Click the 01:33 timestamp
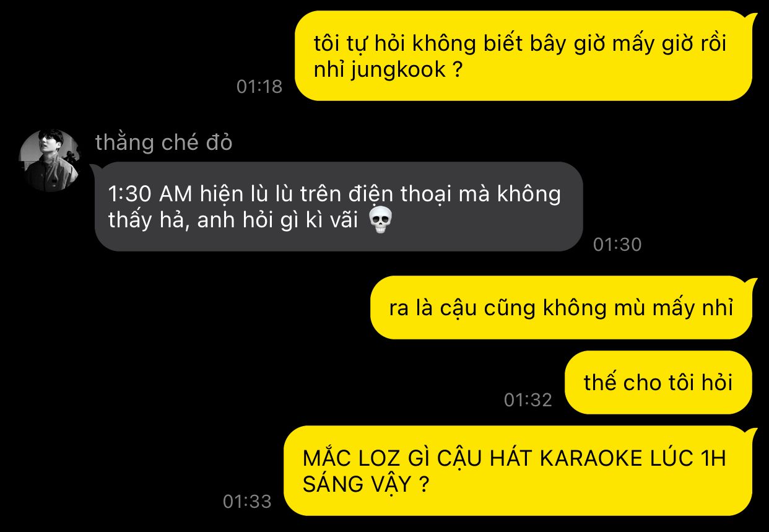769x532 pixels. (247, 501)
